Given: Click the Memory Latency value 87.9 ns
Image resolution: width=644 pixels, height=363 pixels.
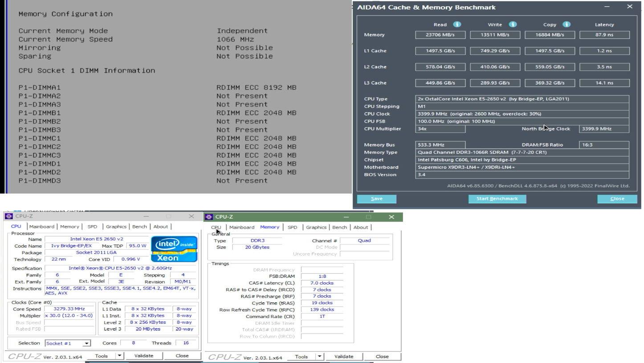Looking at the screenshot, I should coord(604,35).
